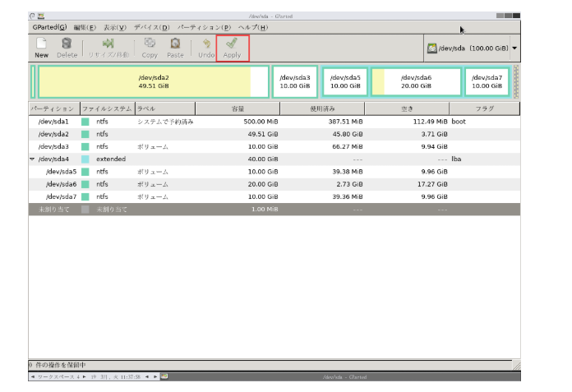
Task: Open the パーティション (Partition) menu
Action: 204,27
